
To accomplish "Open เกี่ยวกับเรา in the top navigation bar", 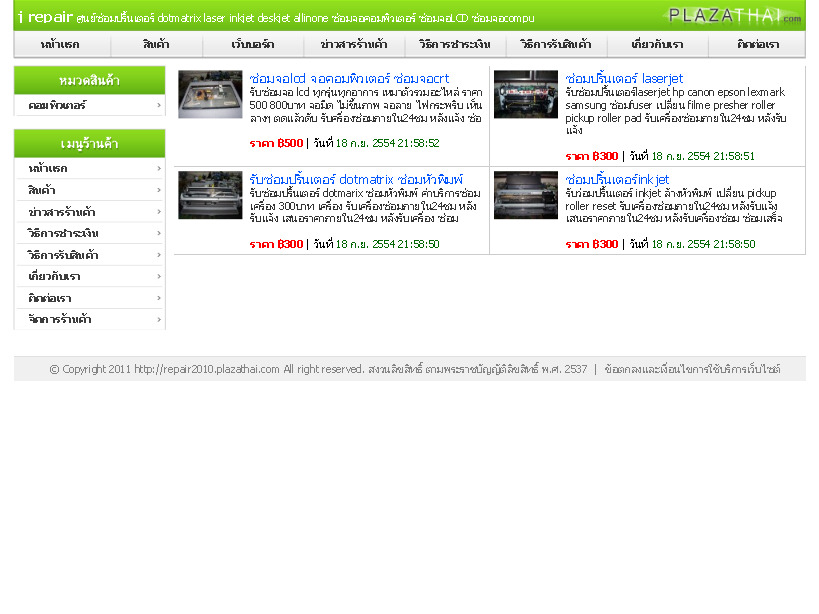I will pyautogui.click(x=657, y=44).
